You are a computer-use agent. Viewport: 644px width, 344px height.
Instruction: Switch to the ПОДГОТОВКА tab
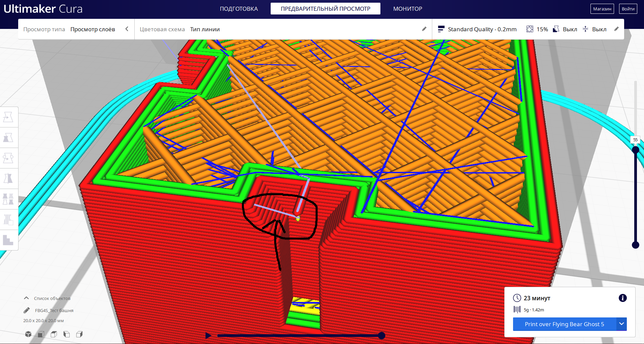pyautogui.click(x=239, y=9)
